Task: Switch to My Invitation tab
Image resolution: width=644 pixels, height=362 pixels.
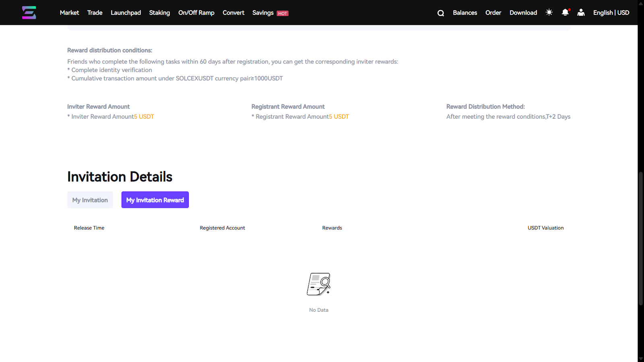Action: click(x=90, y=200)
